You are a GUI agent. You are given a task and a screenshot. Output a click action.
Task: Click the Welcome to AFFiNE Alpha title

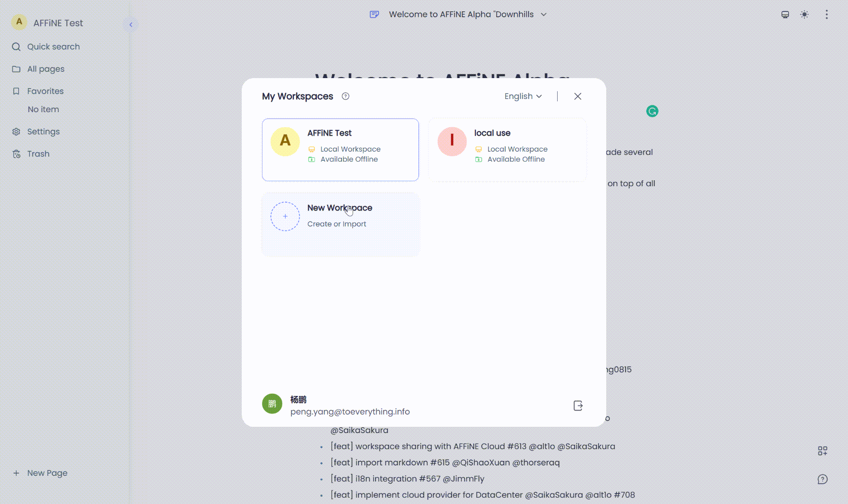point(461,15)
